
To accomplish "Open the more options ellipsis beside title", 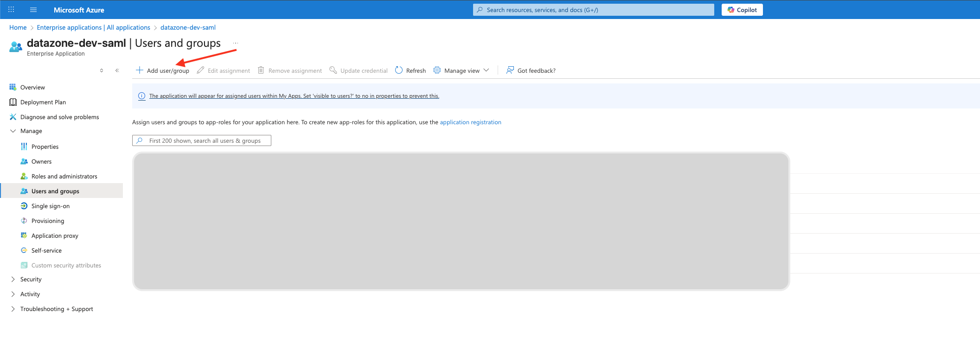I will [236, 43].
